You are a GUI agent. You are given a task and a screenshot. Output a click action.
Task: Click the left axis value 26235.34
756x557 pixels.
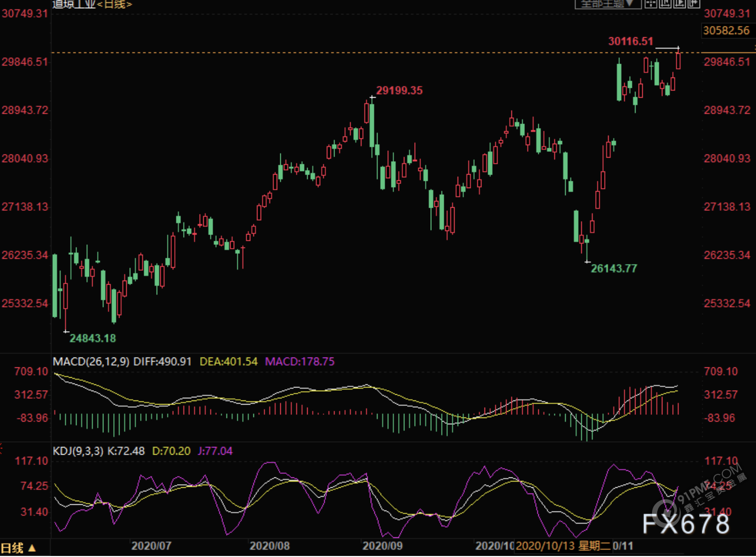25,255
